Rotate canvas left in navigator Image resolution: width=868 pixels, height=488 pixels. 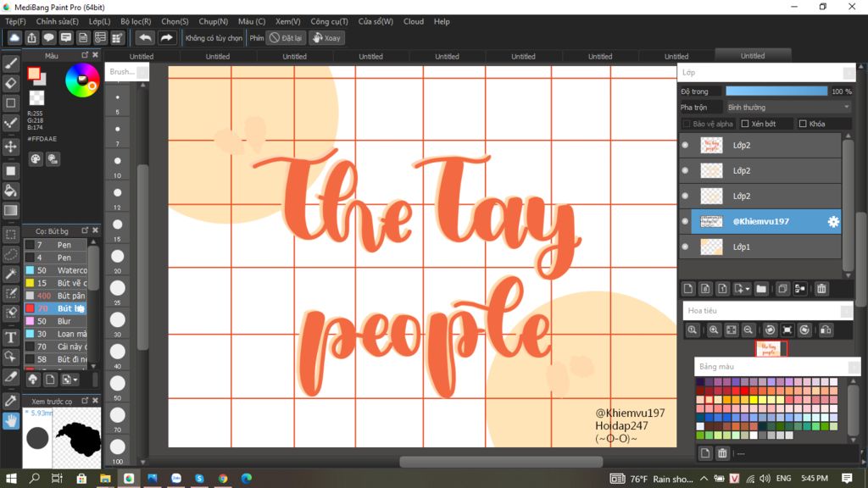point(770,330)
